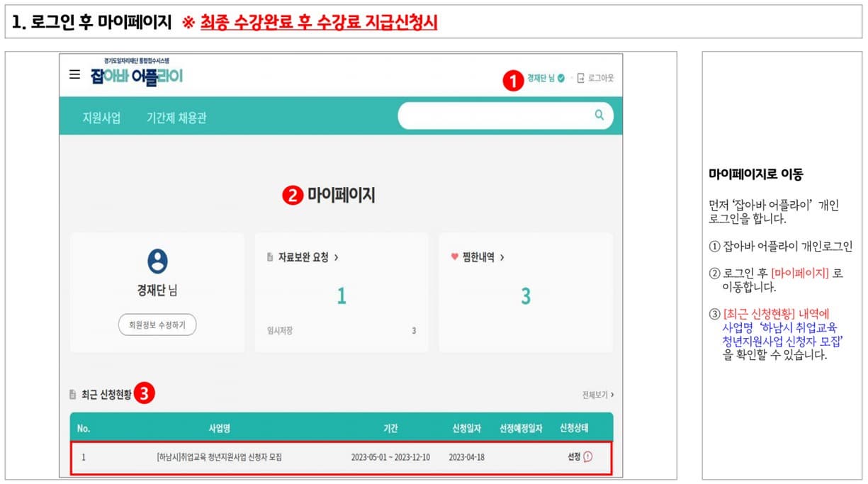Open the hamburger navigation menu
868x484 pixels.
[x=74, y=74]
